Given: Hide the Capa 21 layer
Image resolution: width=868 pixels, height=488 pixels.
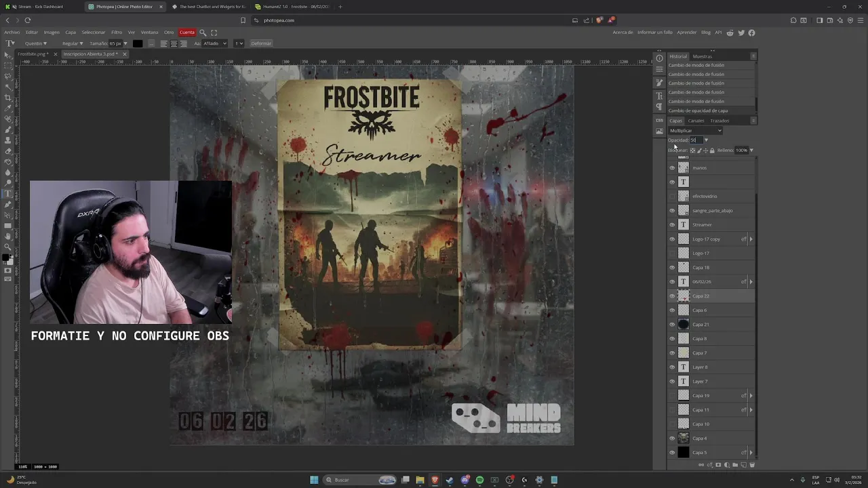Looking at the screenshot, I should pos(672,324).
